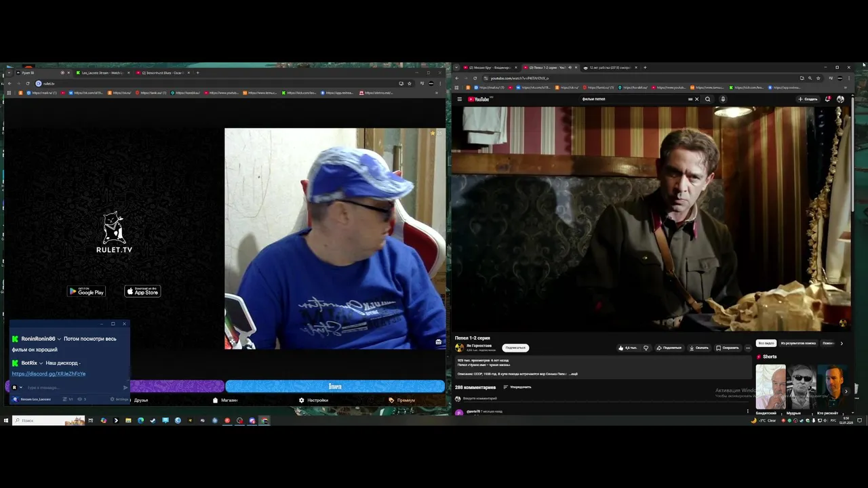Expand the BotRix username dropdown

click(x=41, y=363)
